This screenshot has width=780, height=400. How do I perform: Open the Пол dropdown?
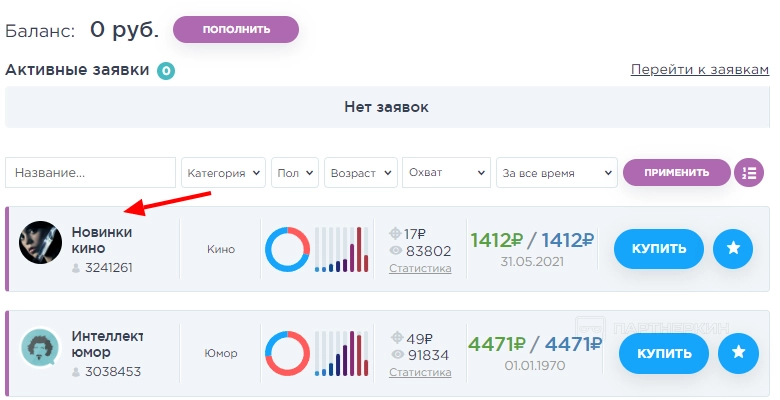click(x=295, y=173)
